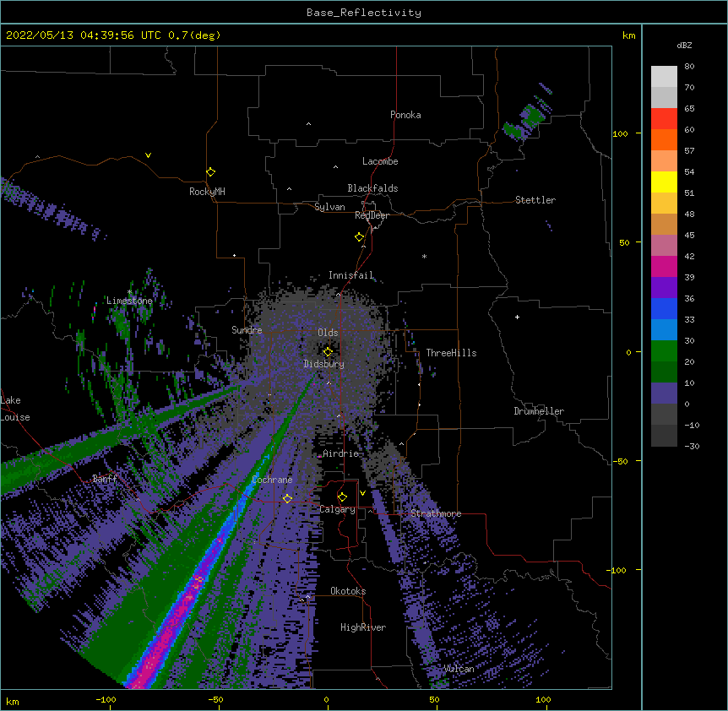Click the Calgary city label
The width and height of the screenshot is (728, 711).
point(338,509)
